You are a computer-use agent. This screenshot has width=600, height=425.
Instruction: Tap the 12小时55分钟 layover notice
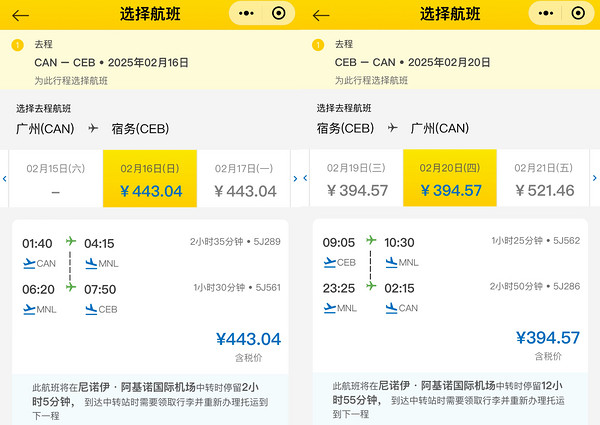[x=448, y=400]
